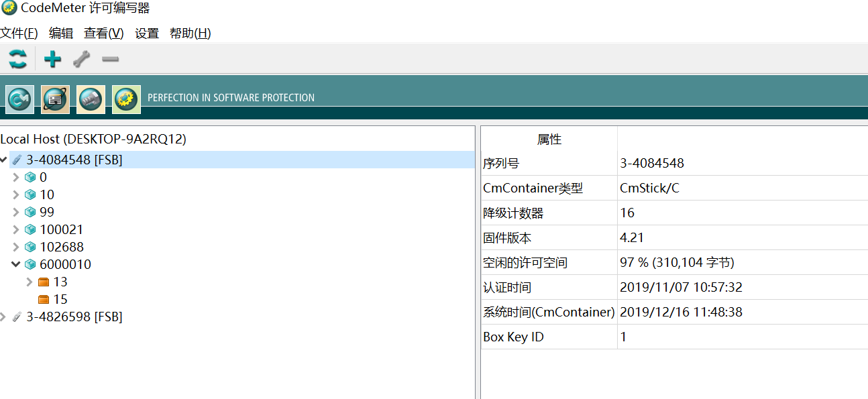Click the refresh arrows toolbar icon
This screenshot has width=868, height=399.
18,59
